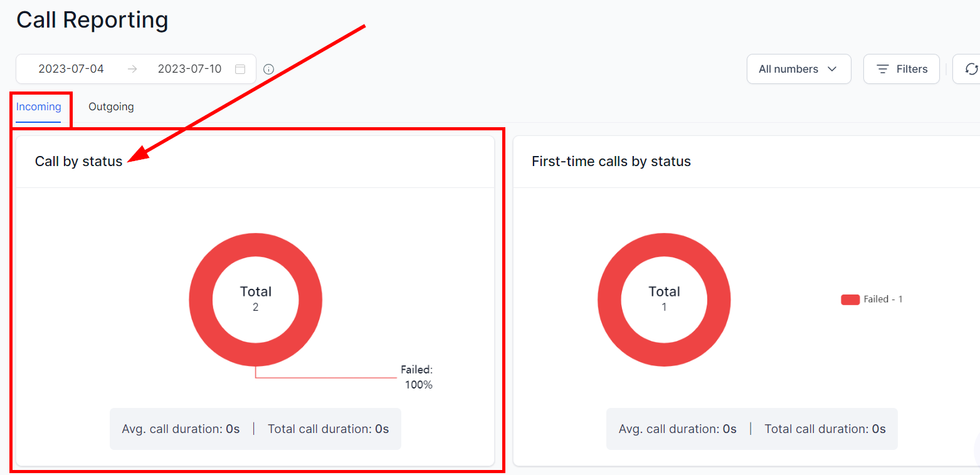The image size is (980, 475).
Task: Click the Failed: 100% chart label
Action: point(418,377)
